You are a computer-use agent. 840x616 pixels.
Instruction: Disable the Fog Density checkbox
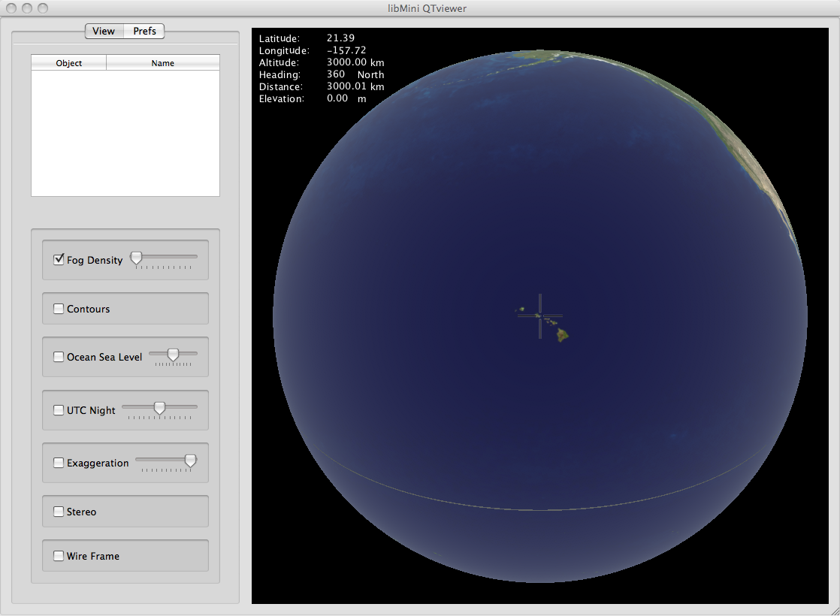pos(59,259)
